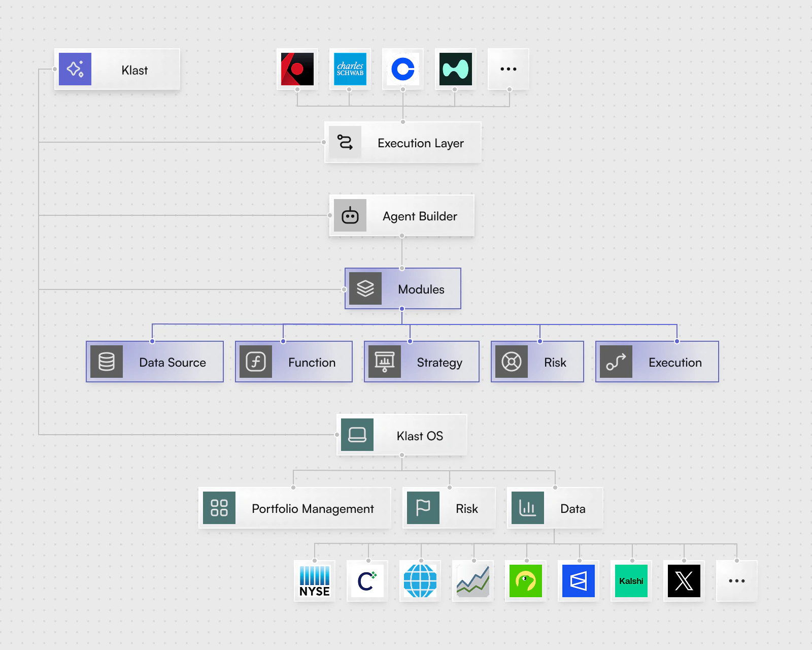Click the lifebuoy icon on the Risk module
Screen dimensions: 812x650
coord(512,362)
